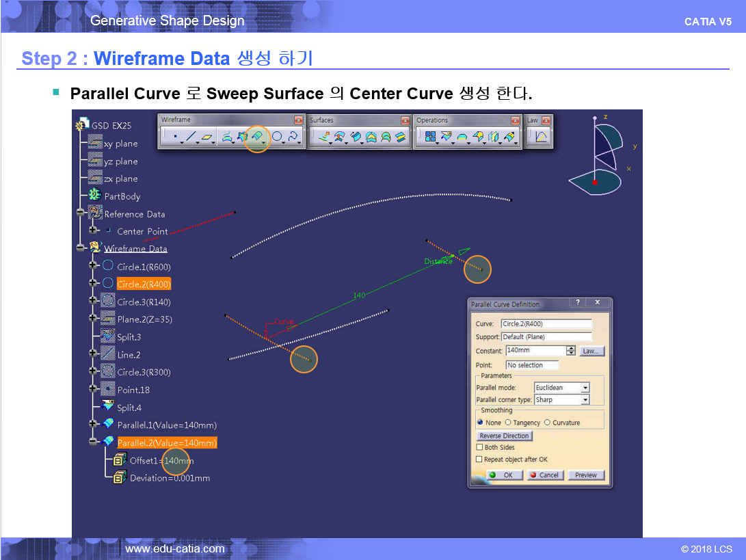The height and width of the screenshot is (560, 746).
Task: Click the Reverse Direction button
Action: (505, 436)
